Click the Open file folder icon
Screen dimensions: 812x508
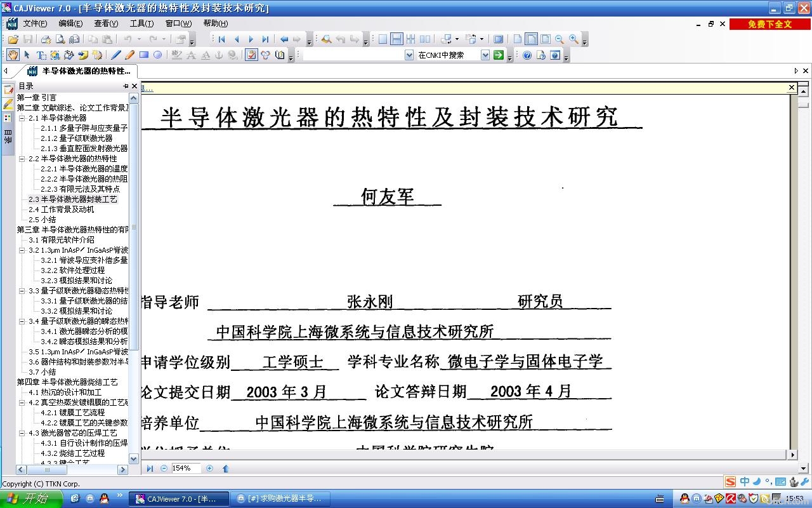pyautogui.click(x=13, y=39)
